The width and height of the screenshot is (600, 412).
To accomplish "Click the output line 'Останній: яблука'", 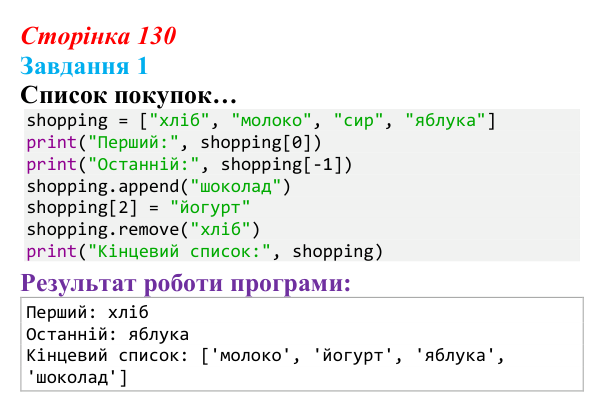I will [108, 335].
